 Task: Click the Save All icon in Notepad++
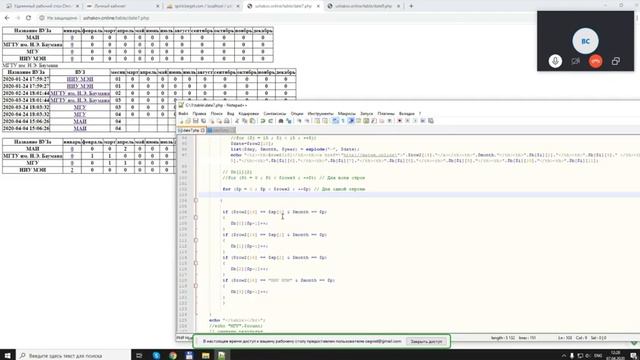203,121
